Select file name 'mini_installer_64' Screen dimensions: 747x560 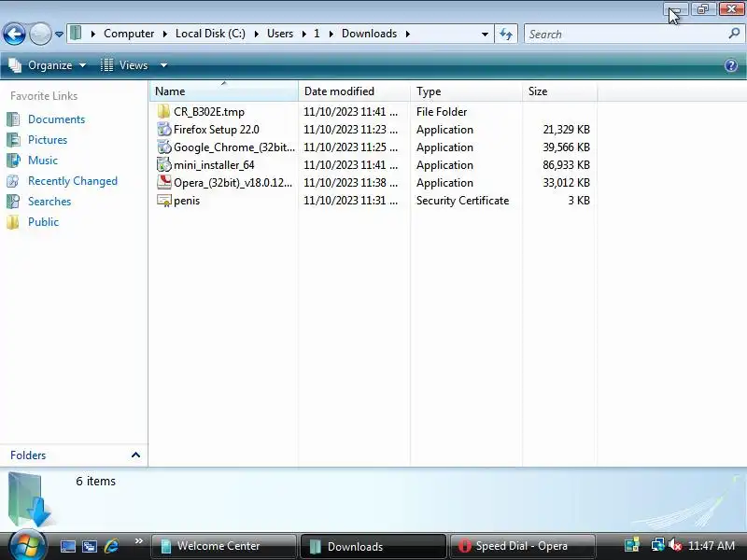point(214,165)
